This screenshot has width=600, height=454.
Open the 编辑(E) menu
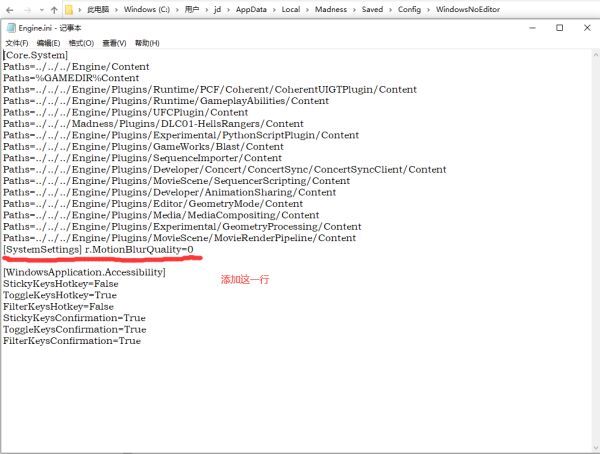[x=50, y=44]
